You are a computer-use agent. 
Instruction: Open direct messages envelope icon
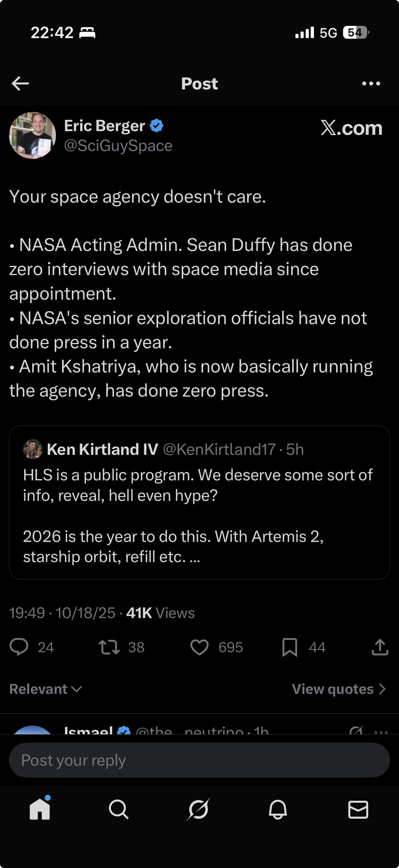[358, 810]
